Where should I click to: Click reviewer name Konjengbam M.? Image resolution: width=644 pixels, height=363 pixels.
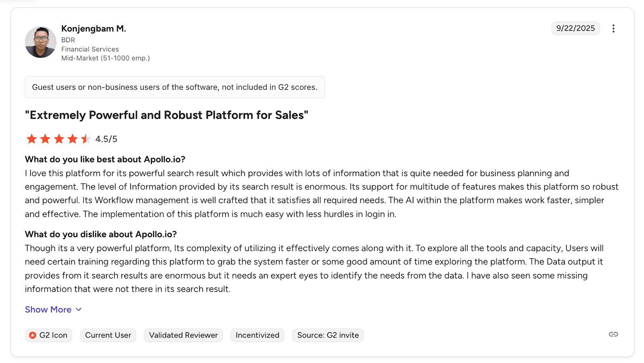click(x=93, y=29)
